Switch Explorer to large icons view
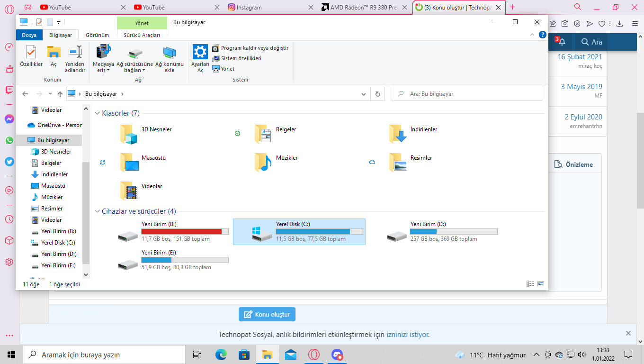The image size is (644, 364). (x=541, y=284)
